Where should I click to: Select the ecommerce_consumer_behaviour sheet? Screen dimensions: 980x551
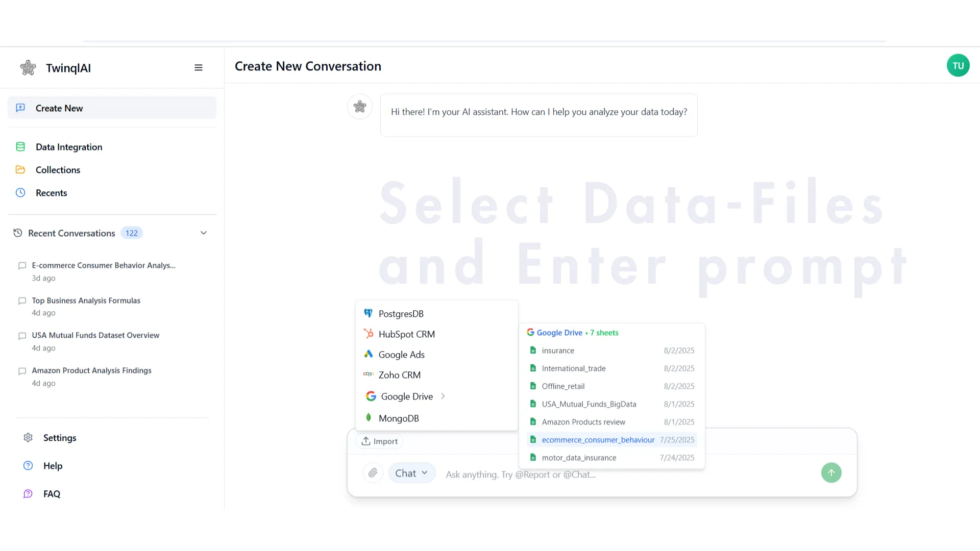point(598,439)
